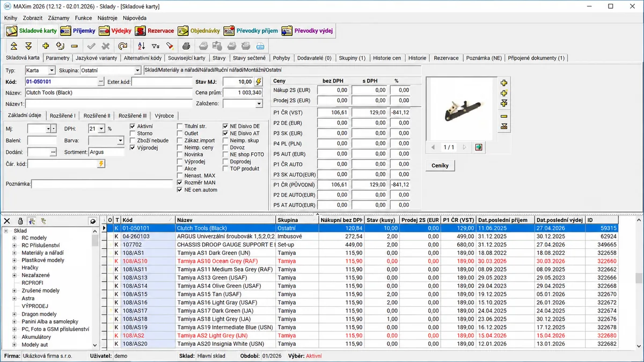The image size is (644, 362).
Task: Open the Funkce menu
Action: 83,18
